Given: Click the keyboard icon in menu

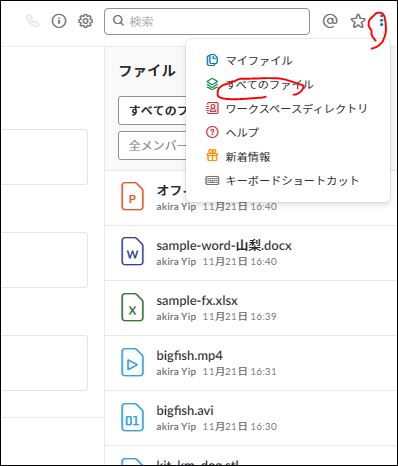Looking at the screenshot, I should click(x=212, y=181).
